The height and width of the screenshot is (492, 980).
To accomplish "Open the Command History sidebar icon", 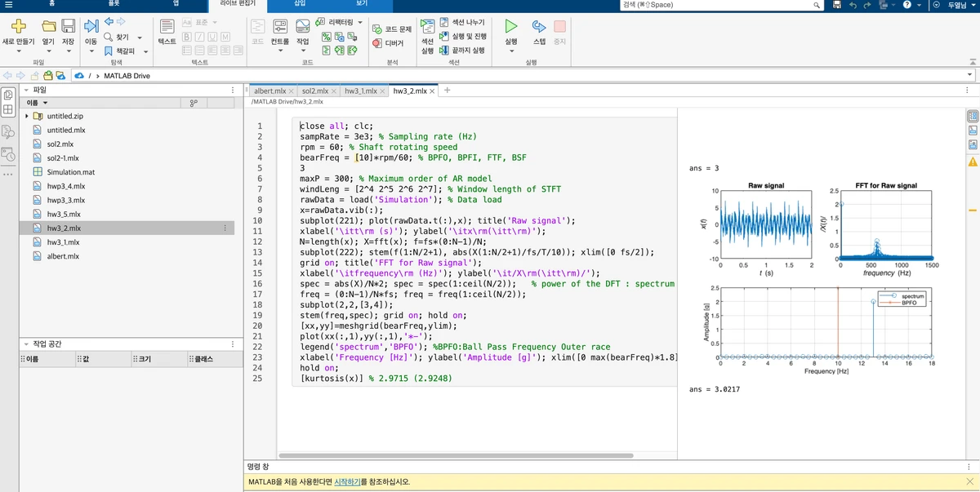I will tap(8, 153).
